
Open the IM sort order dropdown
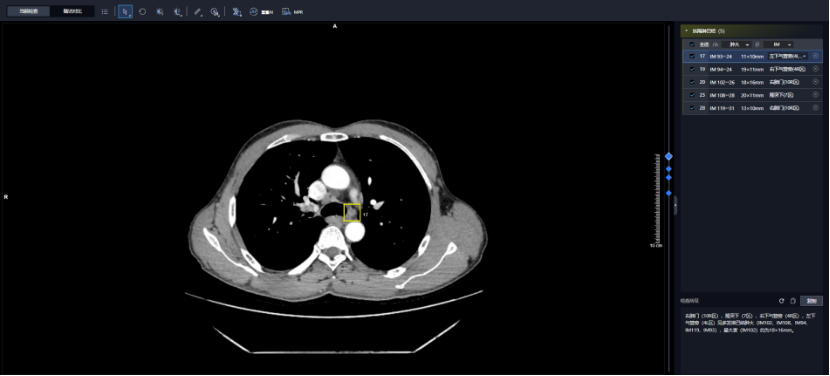coord(779,44)
